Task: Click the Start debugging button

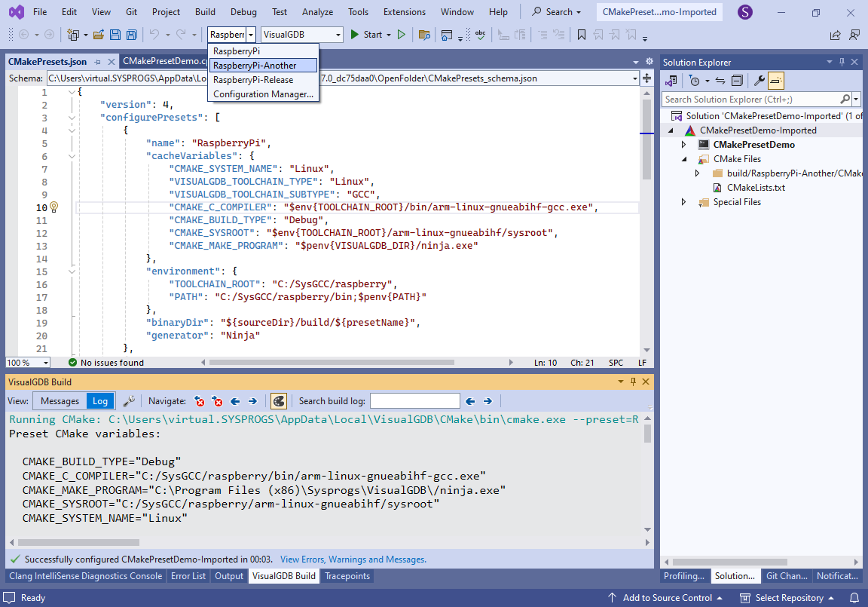Action: point(366,35)
